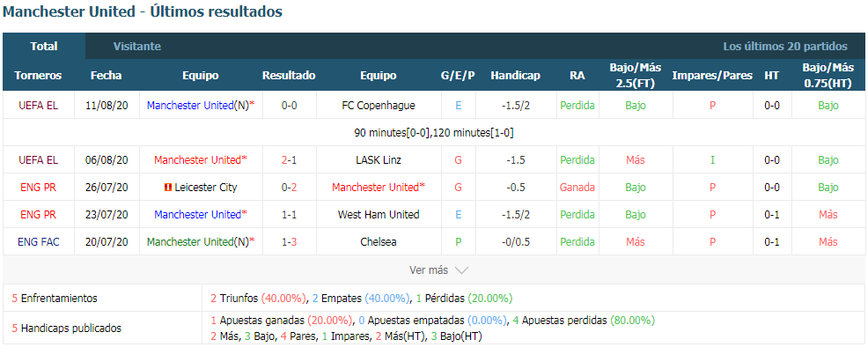Click Manchester United in the 23/07/20 row
The height and width of the screenshot is (347, 868).
point(198,215)
